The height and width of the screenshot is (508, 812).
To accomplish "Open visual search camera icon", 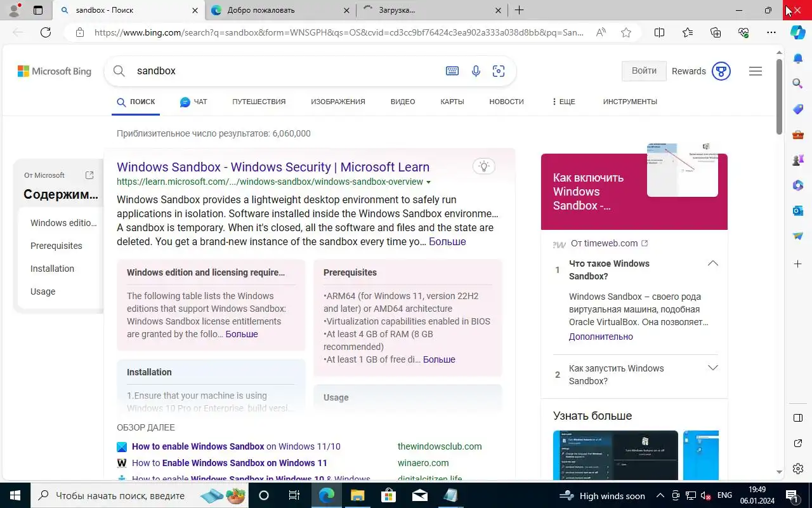I will click(499, 71).
